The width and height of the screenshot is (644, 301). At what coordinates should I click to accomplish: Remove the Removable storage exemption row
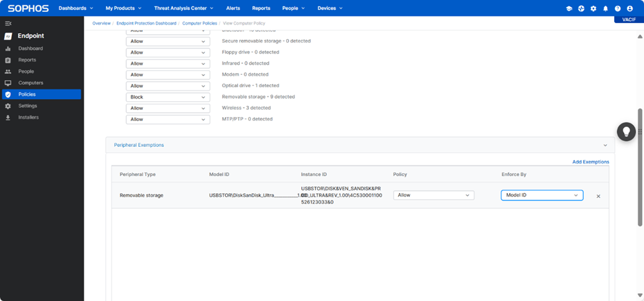pos(598,196)
